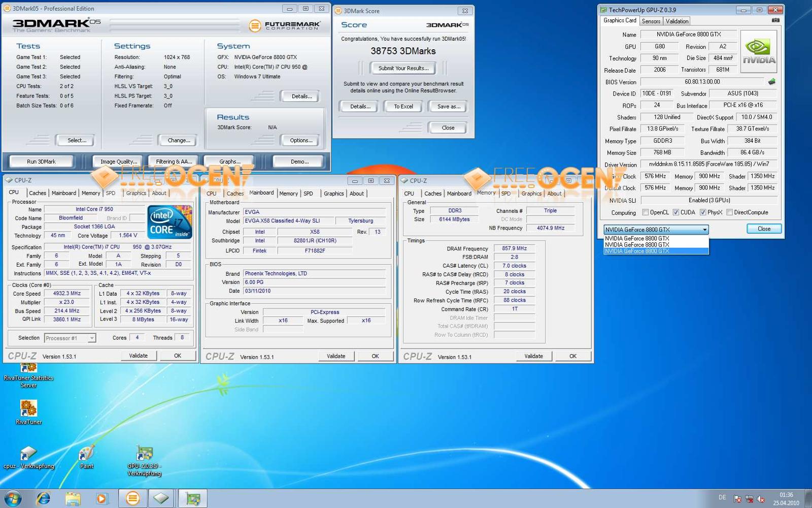Click the NVIDIA logo in GPU-Z
The image size is (812, 508).
tap(759, 51)
